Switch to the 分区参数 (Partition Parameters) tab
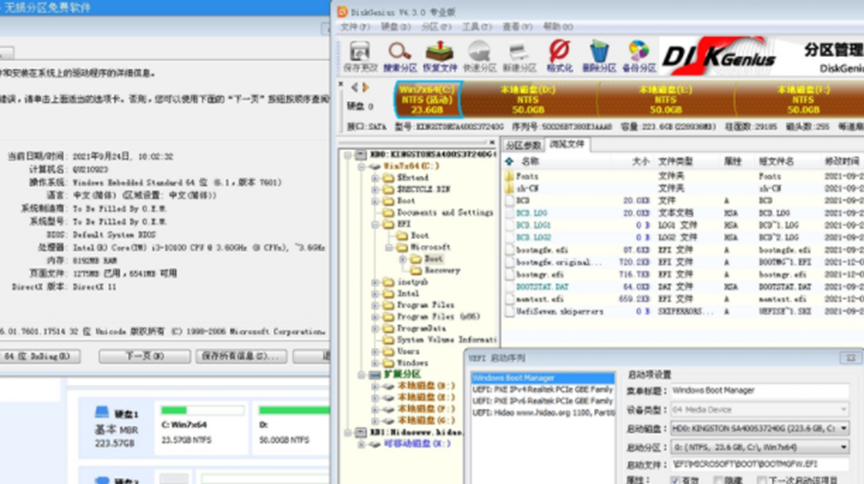Image resolution: width=864 pixels, height=484 pixels. pyautogui.click(x=524, y=145)
